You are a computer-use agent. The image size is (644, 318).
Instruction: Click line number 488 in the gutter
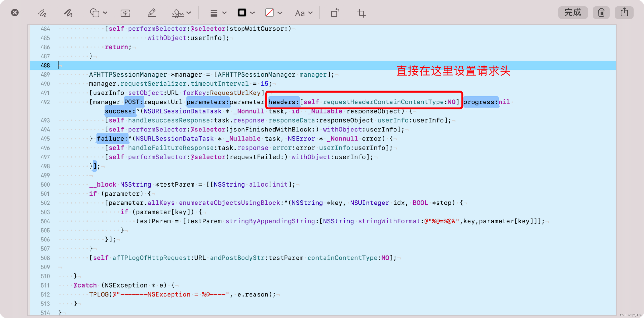pos(45,65)
